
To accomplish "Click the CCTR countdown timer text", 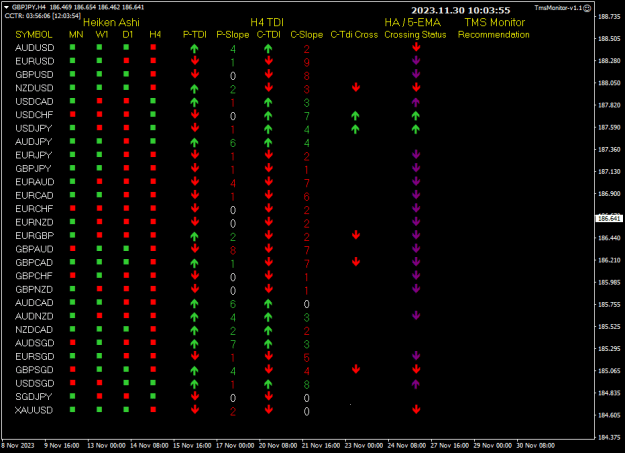I will click(x=43, y=16).
